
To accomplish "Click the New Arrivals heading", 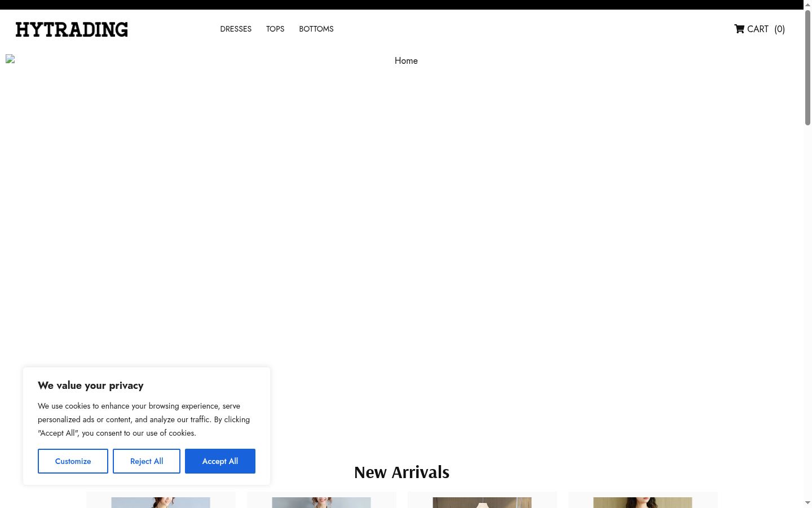I will click(401, 472).
